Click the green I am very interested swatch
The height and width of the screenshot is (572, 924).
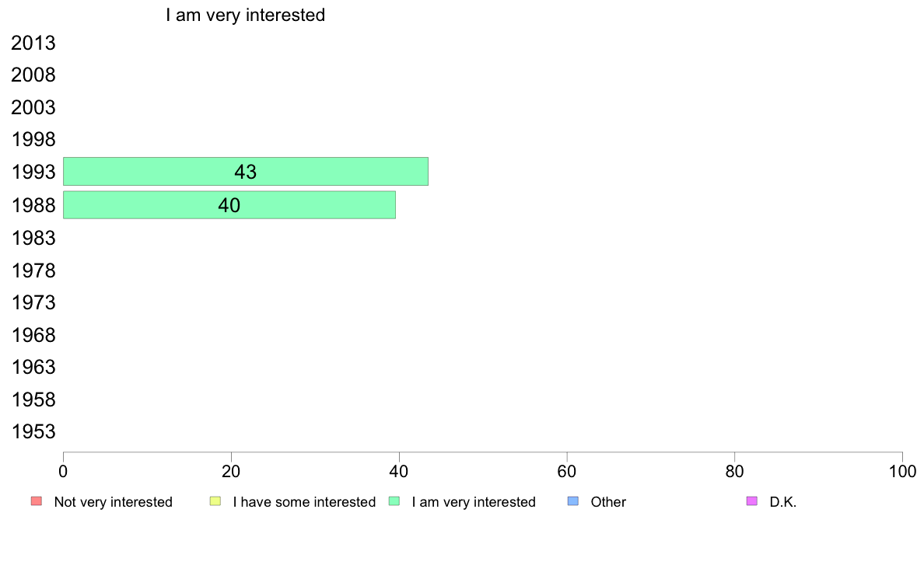tap(394, 501)
